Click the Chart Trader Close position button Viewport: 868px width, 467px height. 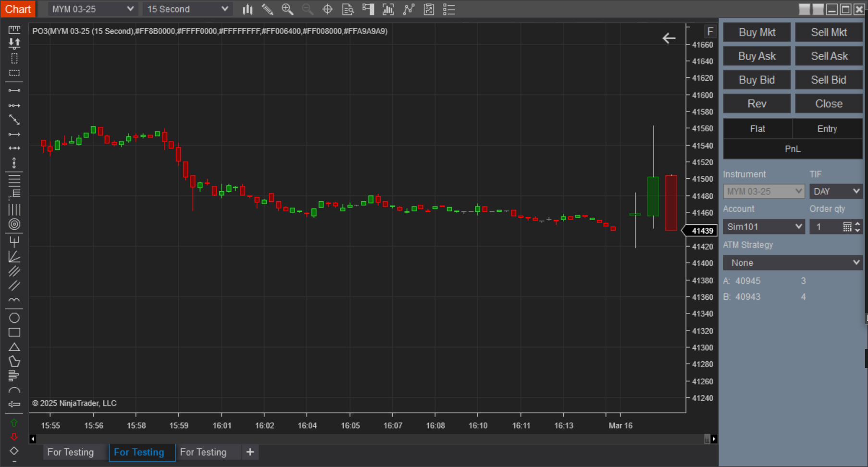point(829,104)
